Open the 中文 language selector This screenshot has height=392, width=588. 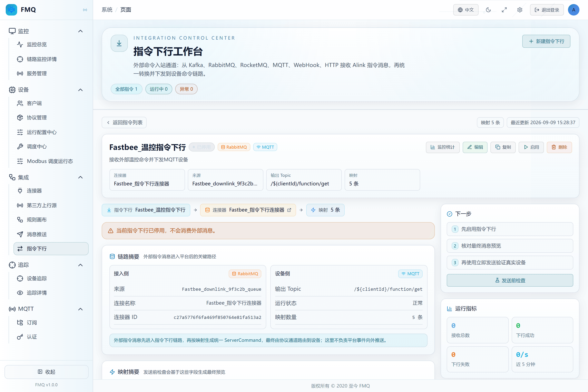click(466, 10)
